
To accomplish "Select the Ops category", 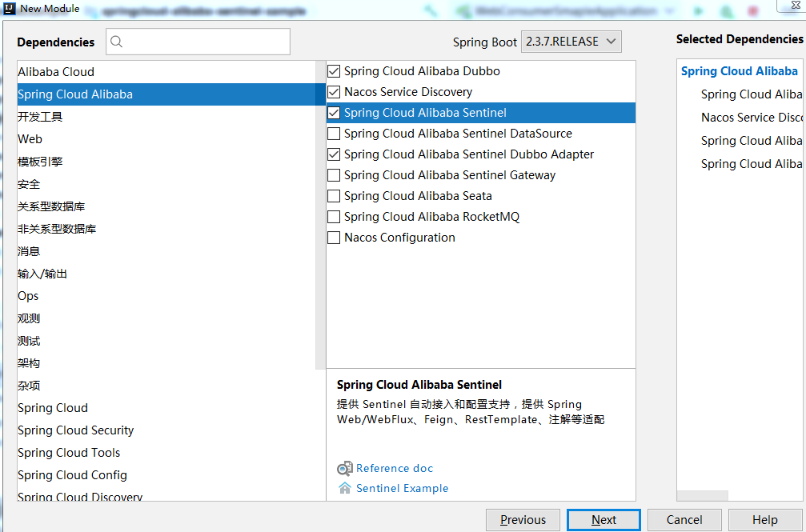I will (166, 296).
